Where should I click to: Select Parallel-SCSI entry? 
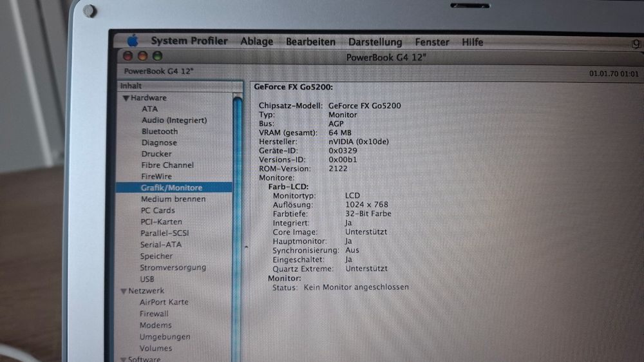click(164, 233)
